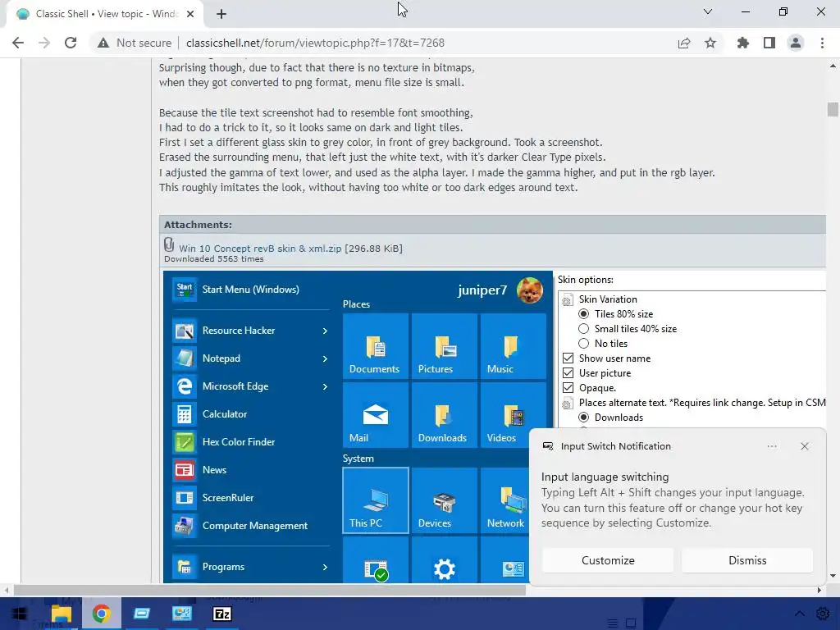Click the forward navigation arrow
Image resolution: width=840 pixels, height=630 pixels.
[44, 43]
